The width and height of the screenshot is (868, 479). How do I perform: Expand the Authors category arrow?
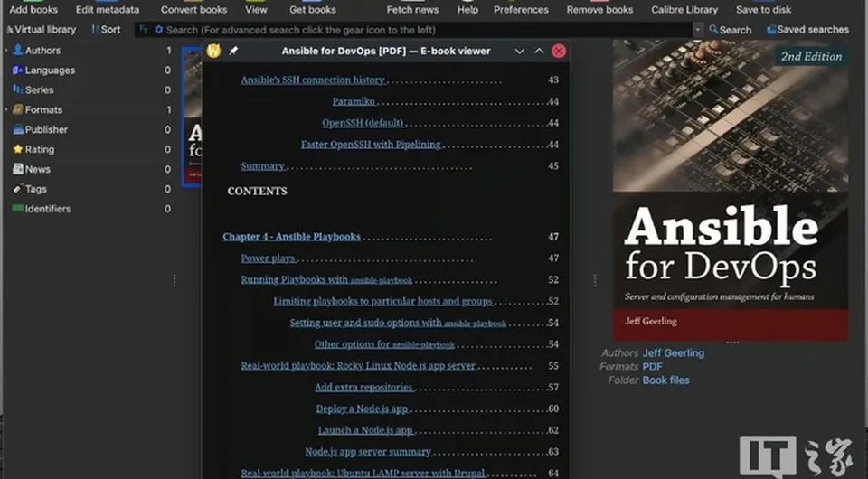(6, 50)
